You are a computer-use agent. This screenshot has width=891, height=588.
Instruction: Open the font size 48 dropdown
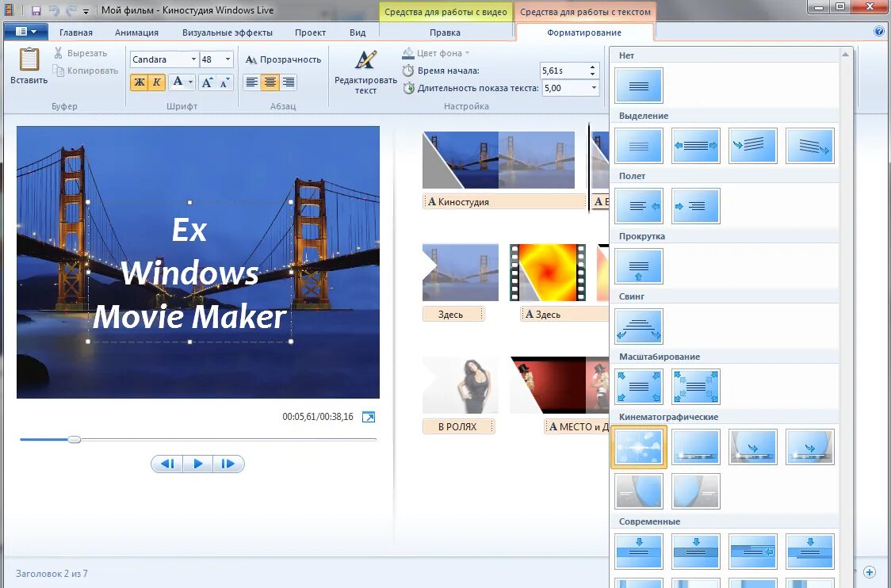coord(228,59)
